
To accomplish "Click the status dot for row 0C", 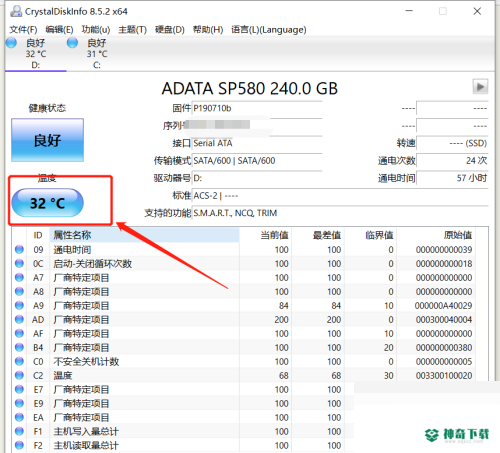I will click(x=19, y=264).
